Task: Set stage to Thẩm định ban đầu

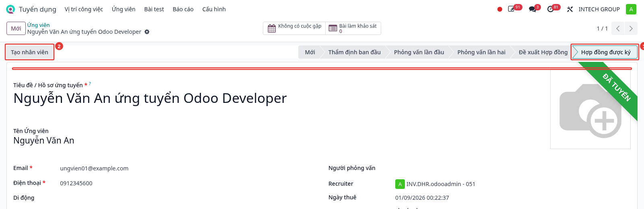Action: coord(354,52)
